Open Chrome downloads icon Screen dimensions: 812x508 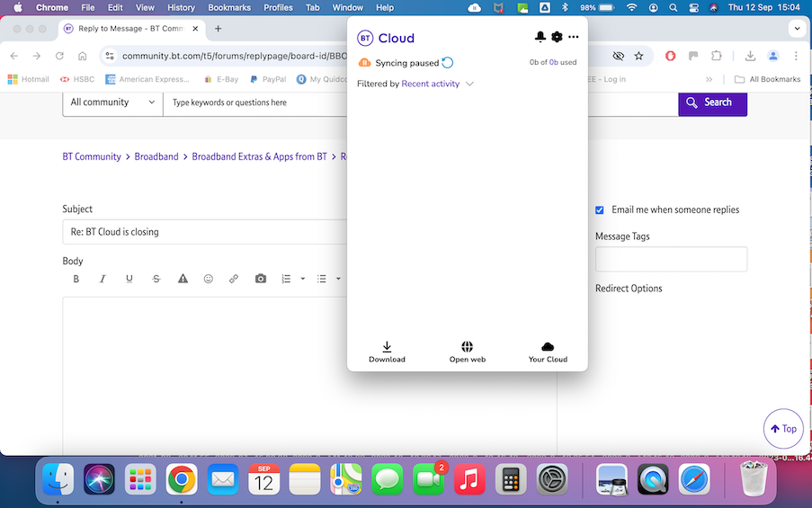(x=750, y=56)
